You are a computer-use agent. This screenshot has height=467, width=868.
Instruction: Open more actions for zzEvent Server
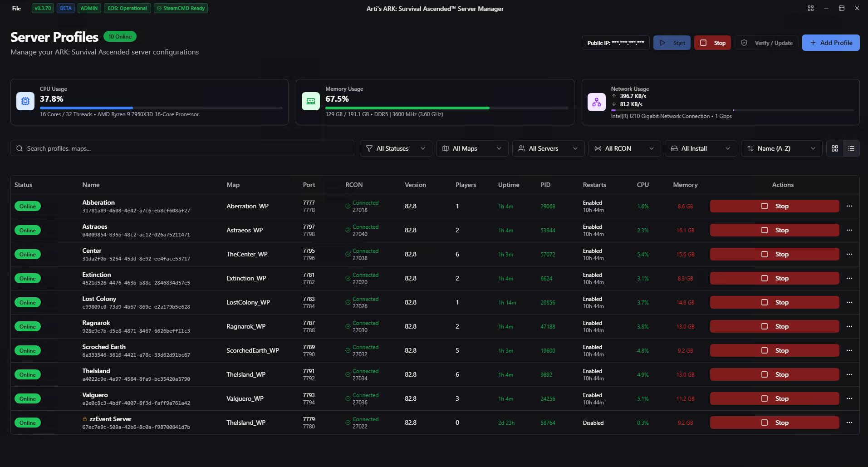849,423
